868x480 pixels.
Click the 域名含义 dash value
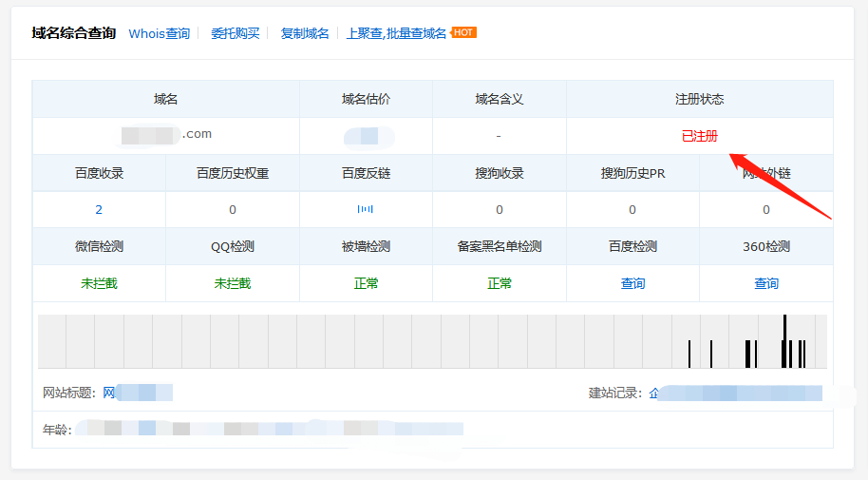499,136
